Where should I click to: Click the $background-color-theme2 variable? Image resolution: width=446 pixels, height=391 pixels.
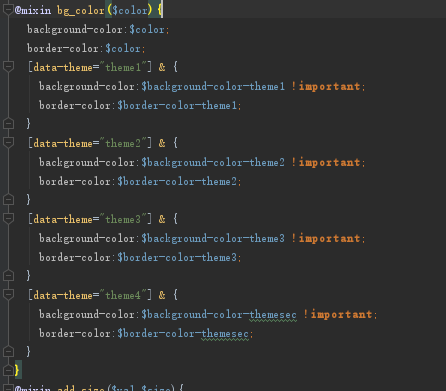point(213,163)
